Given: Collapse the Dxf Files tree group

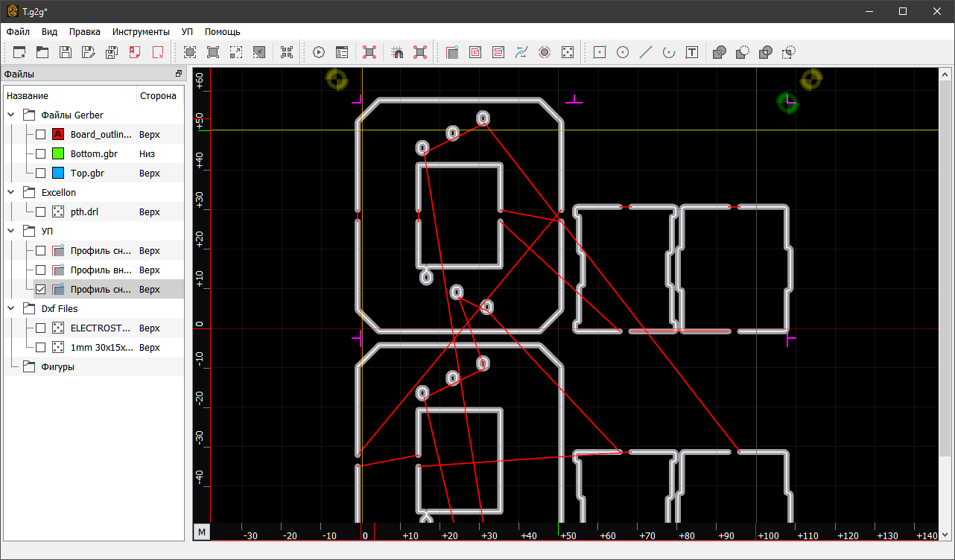Looking at the screenshot, I should 12,309.
